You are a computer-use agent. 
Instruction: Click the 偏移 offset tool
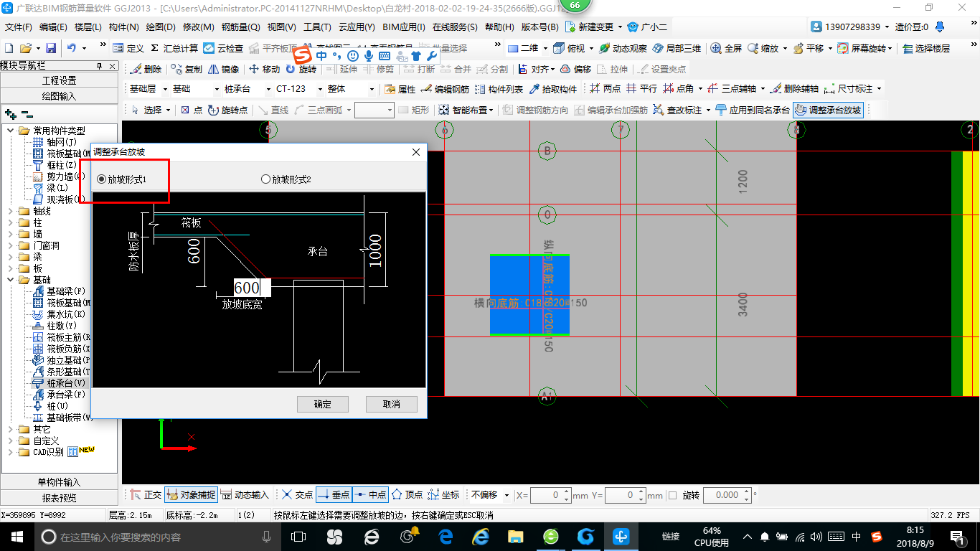[575, 70]
